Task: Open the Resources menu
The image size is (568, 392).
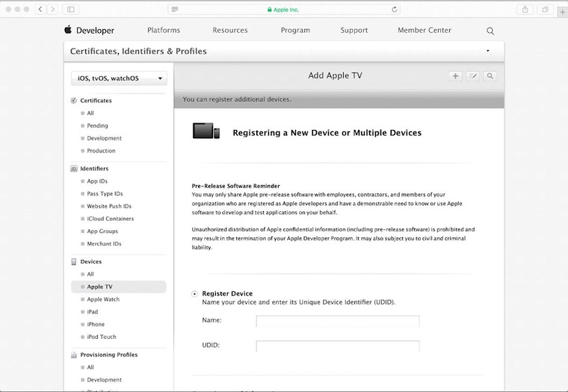Action: pyautogui.click(x=230, y=30)
